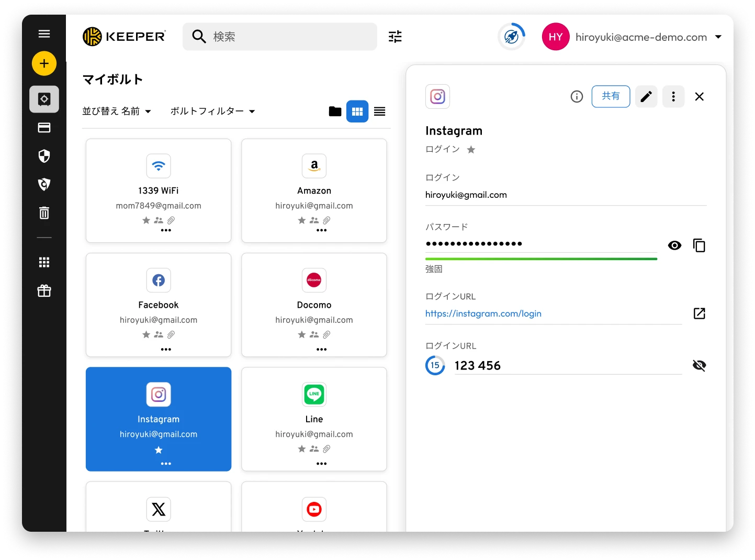Hide the 123 456 two-factor code
Viewport: 755px width, 560px height.
(x=699, y=365)
